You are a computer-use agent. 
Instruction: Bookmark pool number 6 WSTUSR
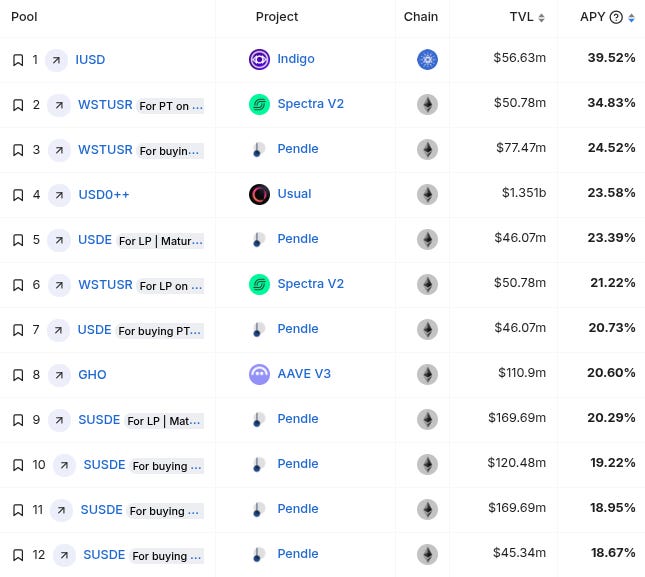click(x=18, y=285)
